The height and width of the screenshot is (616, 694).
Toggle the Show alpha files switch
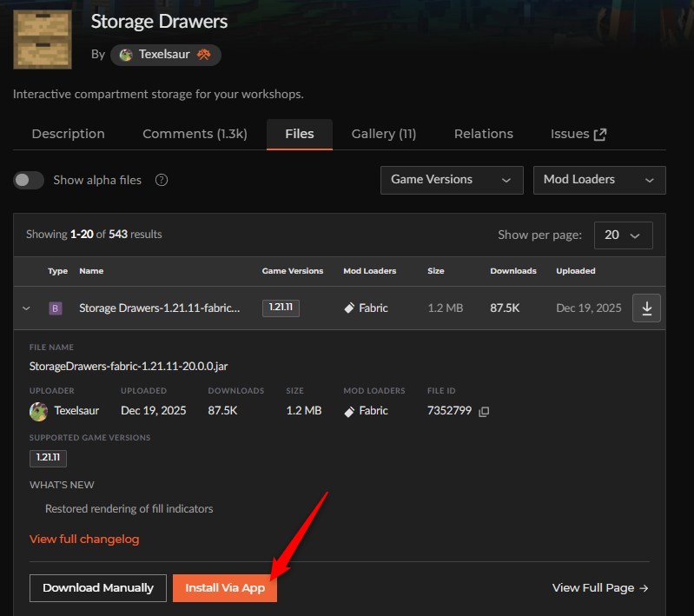coord(29,180)
